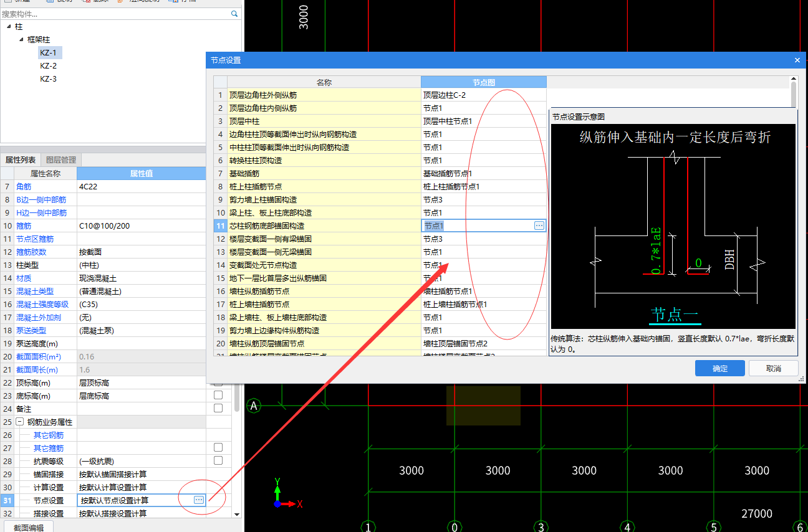Click the axis bubble labeled A
The image size is (808, 532).
point(254,406)
